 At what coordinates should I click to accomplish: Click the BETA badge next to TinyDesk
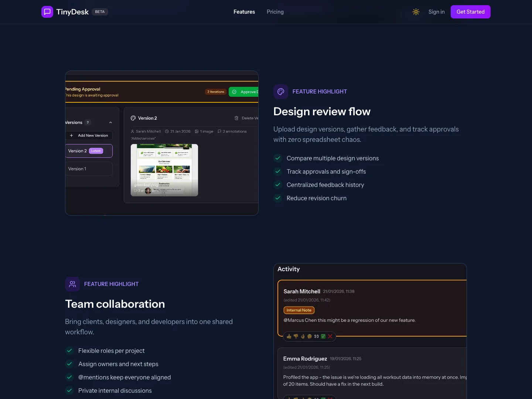pyautogui.click(x=100, y=12)
